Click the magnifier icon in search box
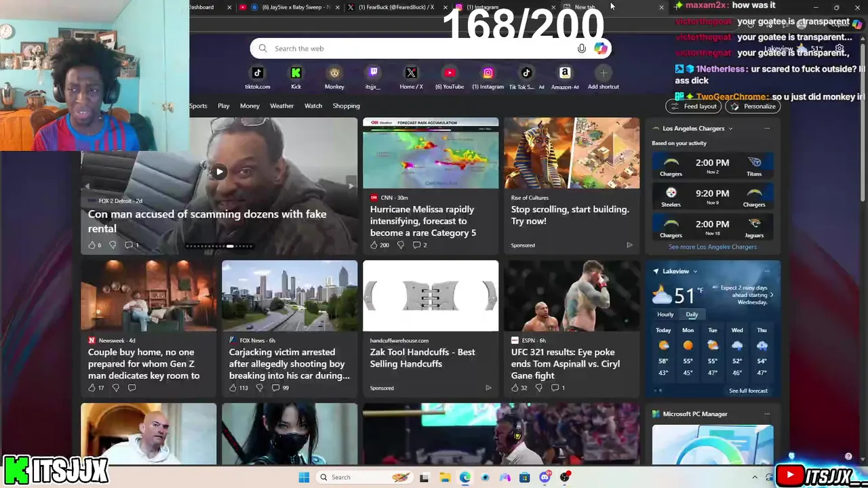The image size is (868, 488). click(262, 48)
